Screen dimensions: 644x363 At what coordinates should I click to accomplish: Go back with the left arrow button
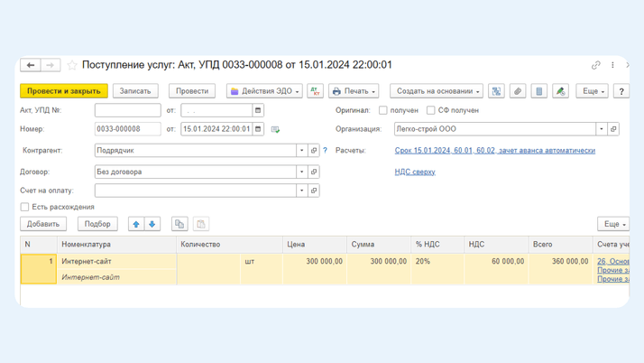pos(31,65)
